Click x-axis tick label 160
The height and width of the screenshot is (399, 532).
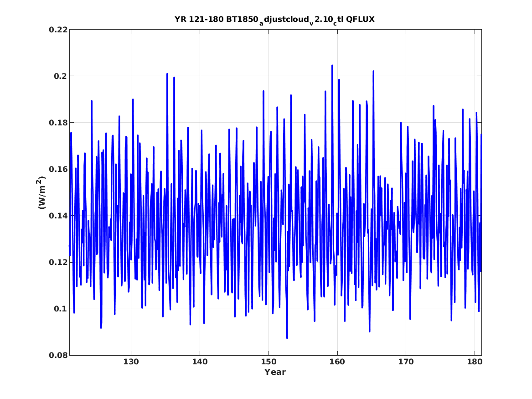(x=337, y=362)
